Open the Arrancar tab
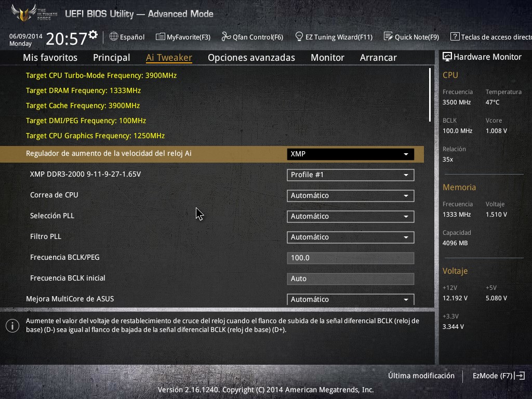 (x=378, y=58)
